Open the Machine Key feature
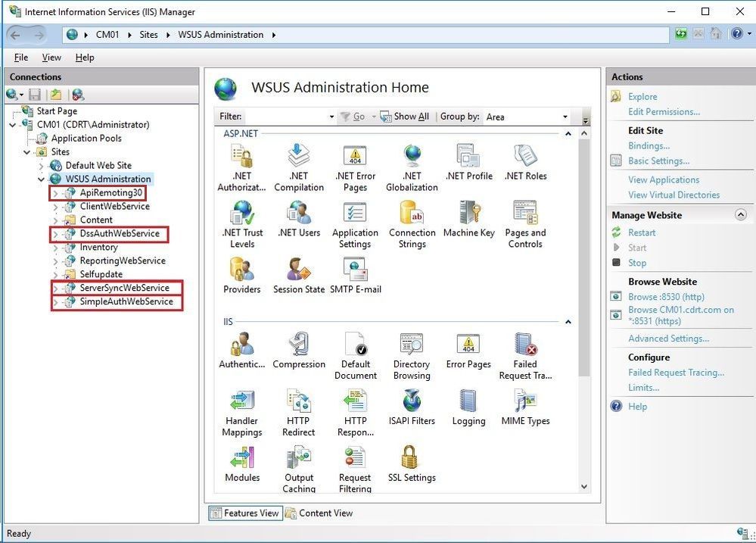 point(468,220)
